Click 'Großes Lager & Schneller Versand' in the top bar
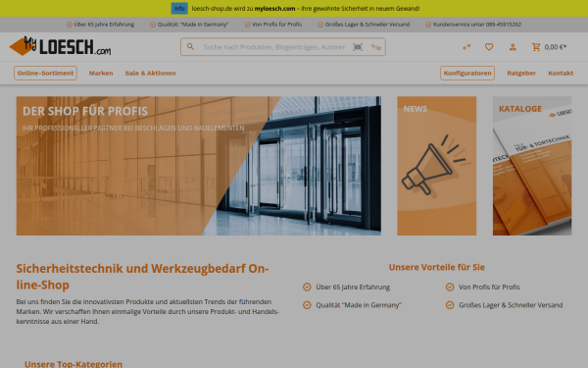 [x=364, y=25]
